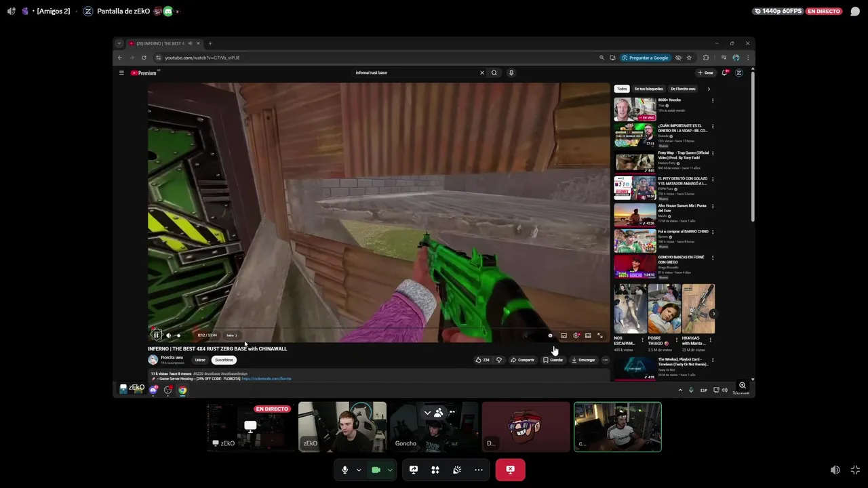The image size is (868, 488).
Task: Click Compartir share button
Action: tap(523, 360)
